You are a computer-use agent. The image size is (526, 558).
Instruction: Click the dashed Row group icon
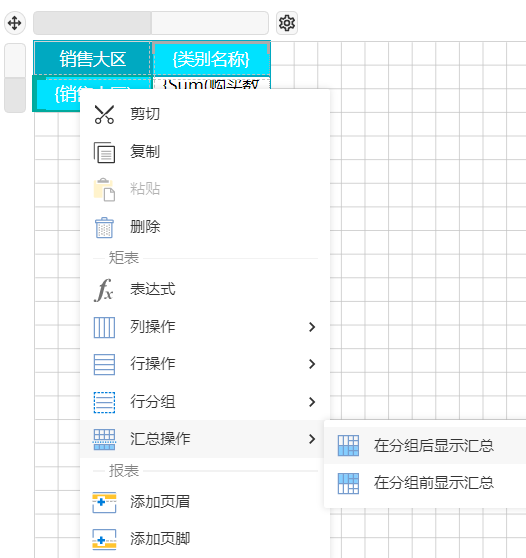point(104,402)
